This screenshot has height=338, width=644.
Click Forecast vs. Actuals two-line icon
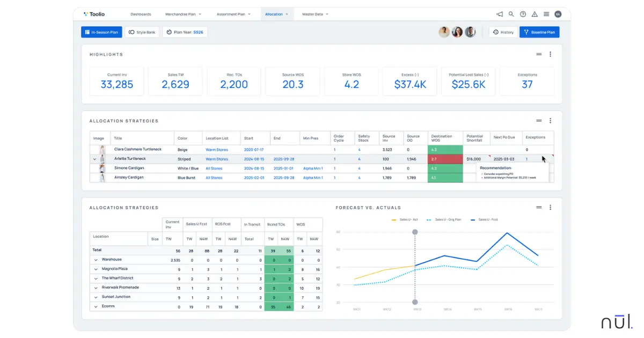tap(539, 208)
